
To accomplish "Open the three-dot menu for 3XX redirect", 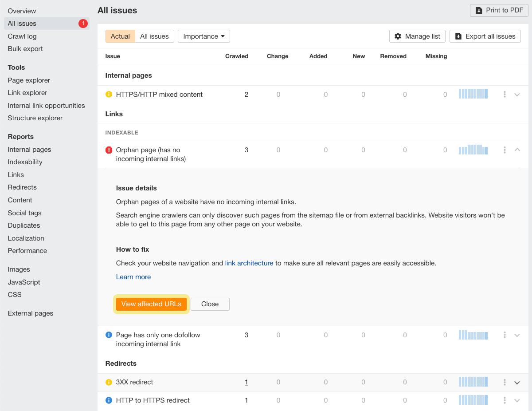I will 504,382.
